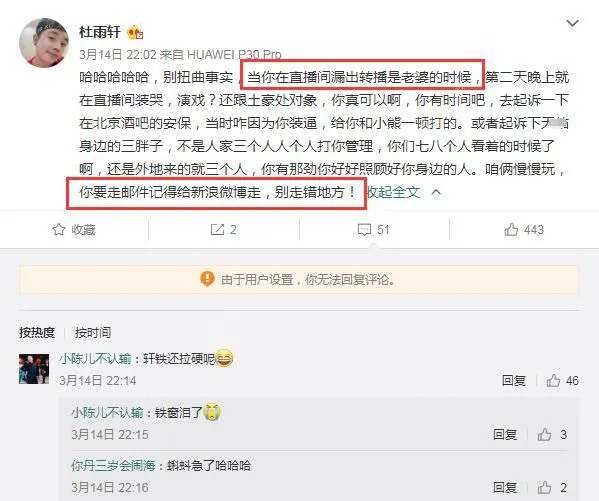Viewport: 599px width, 501px height.
Task: Like the comment with 46 likes
Action: pos(553,381)
